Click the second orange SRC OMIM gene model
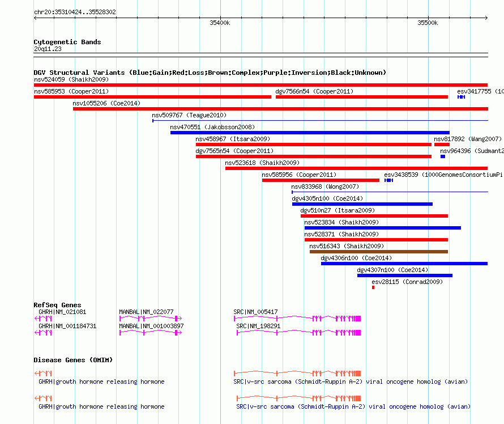 [x=298, y=398]
